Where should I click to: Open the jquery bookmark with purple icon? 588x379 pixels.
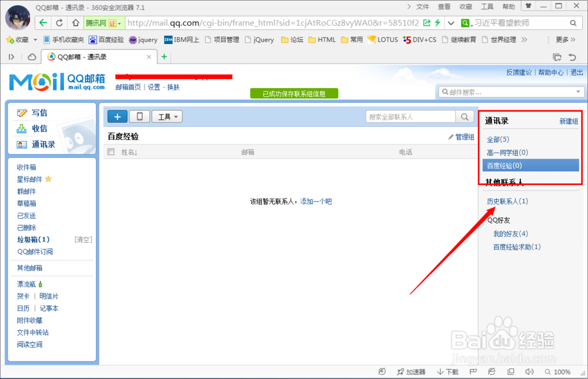tap(143, 40)
